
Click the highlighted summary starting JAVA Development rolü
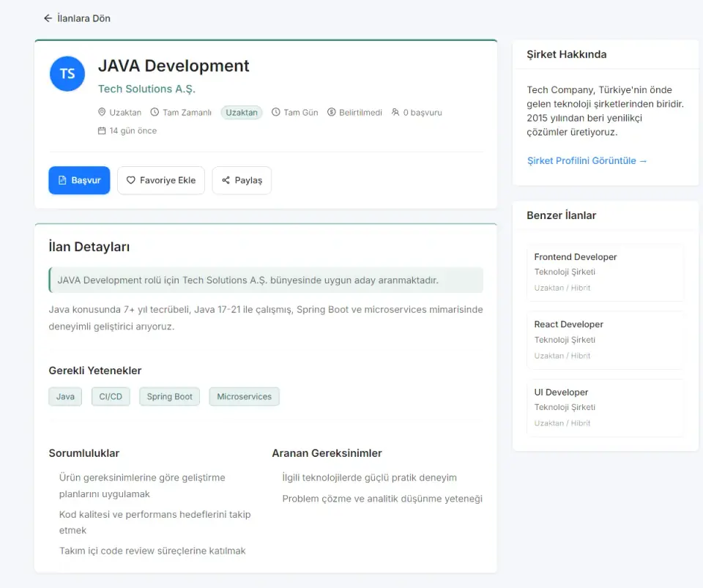point(266,280)
